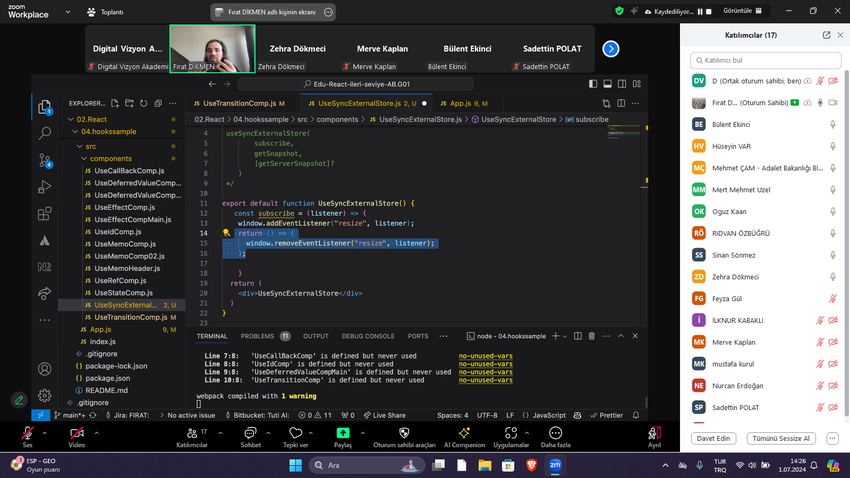Open the new terminal dropdown arrow
Viewport: 850px width, 478px height.
click(565, 336)
